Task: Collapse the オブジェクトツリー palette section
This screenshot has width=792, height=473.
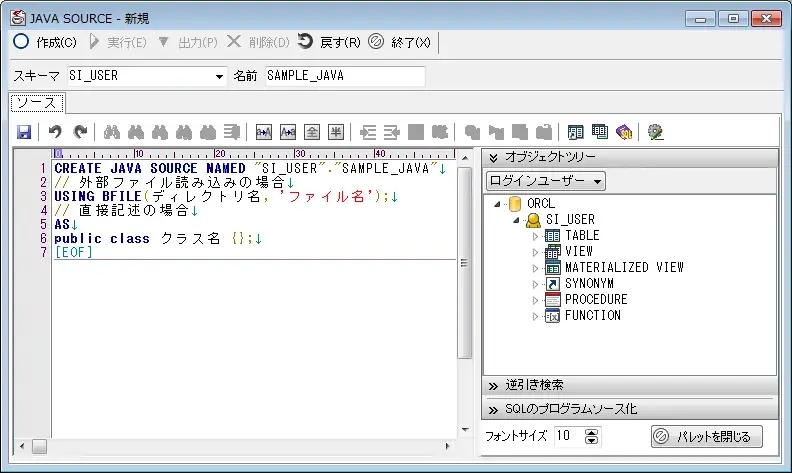Action: (493, 158)
